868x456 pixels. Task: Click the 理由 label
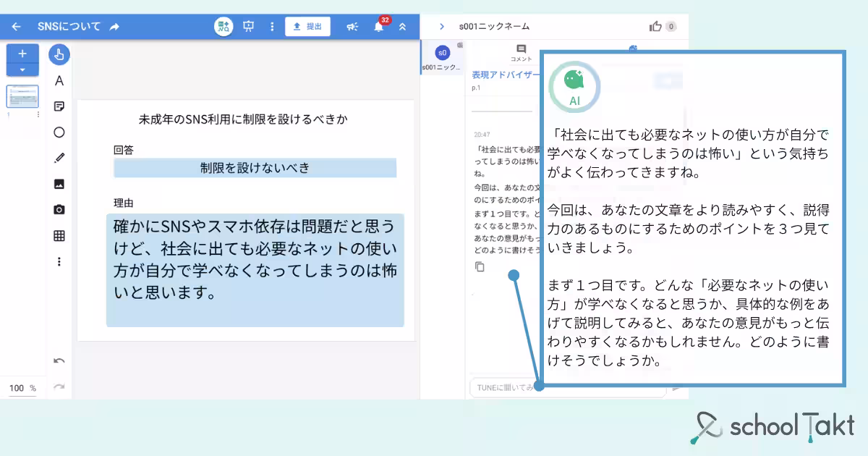point(124,203)
